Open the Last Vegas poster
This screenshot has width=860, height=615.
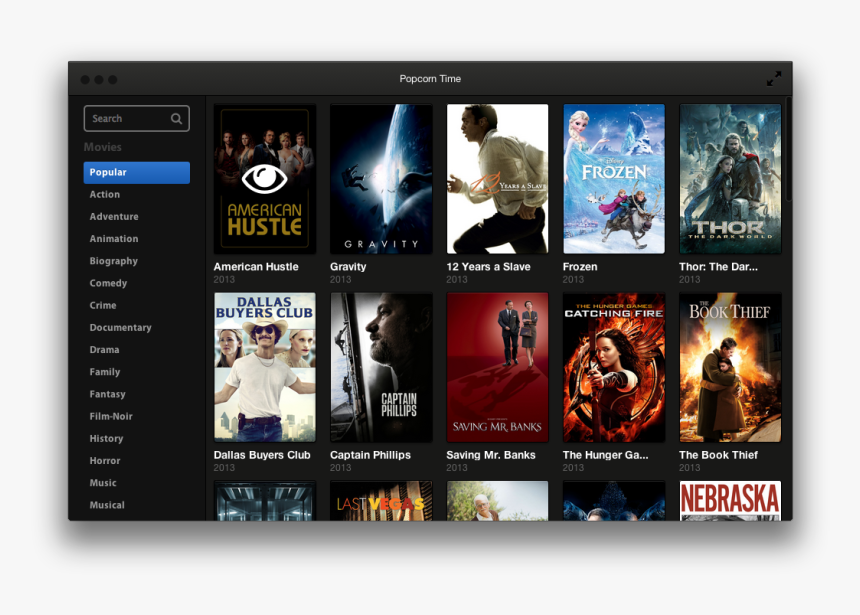click(x=381, y=501)
